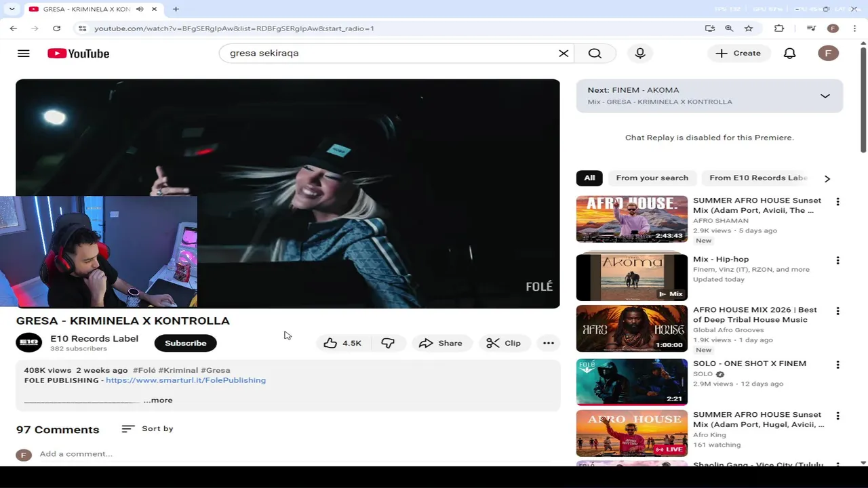868x488 pixels.
Task: Open the YouTube hamburger guide menu
Action: tap(24, 54)
